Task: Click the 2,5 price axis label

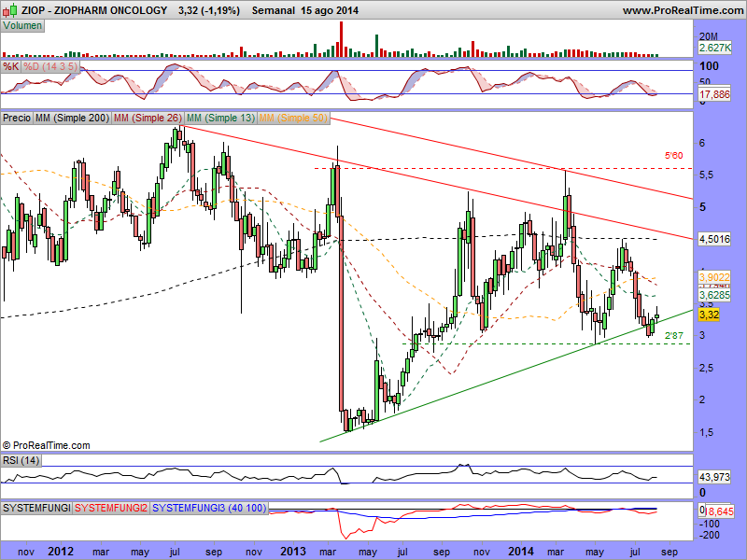Action: click(x=706, y=368)
